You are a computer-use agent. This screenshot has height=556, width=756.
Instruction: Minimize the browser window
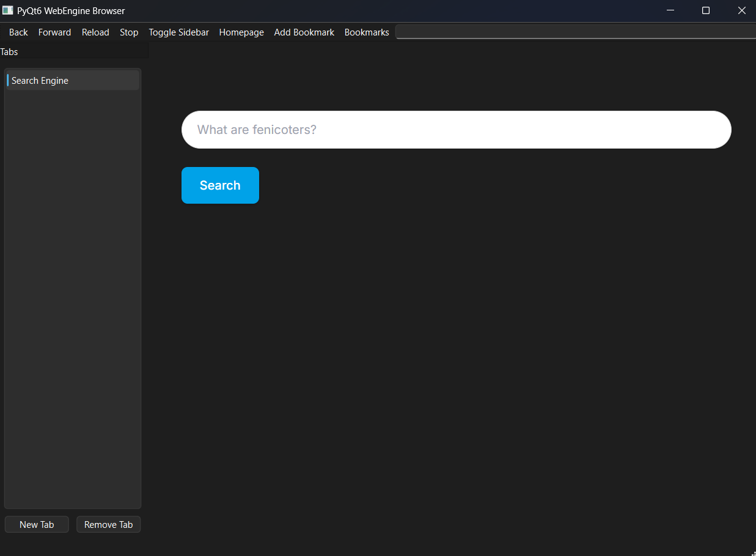click(x=670, y=10)
